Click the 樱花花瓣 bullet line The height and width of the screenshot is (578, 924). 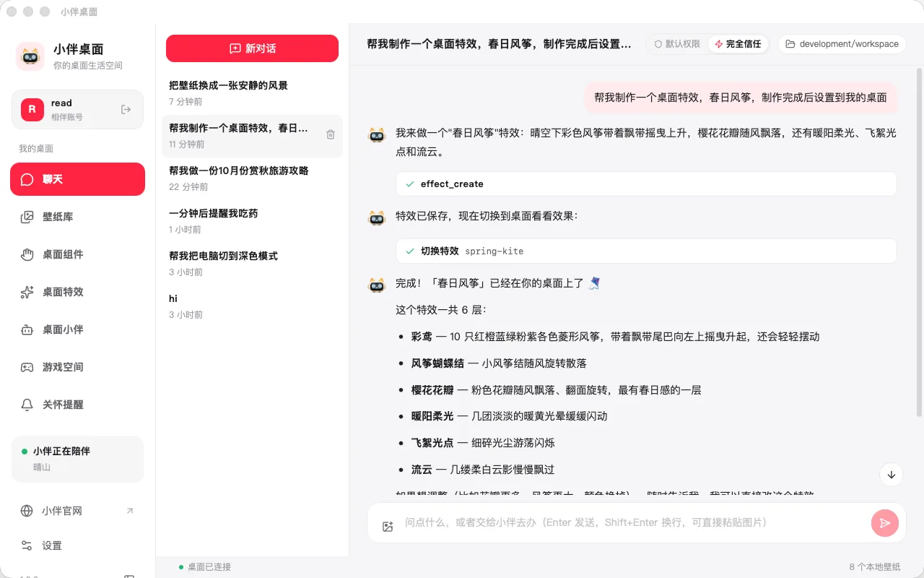tap(556, 390)
